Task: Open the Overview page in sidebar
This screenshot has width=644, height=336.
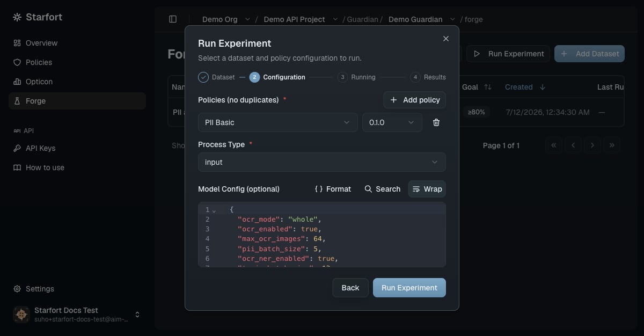Action: point(77,43)
